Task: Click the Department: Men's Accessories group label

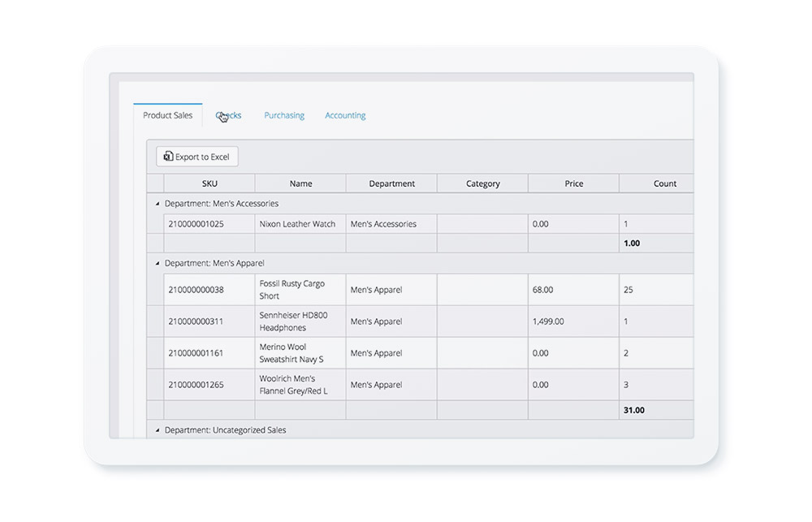Action: click(x=221, y=204)
